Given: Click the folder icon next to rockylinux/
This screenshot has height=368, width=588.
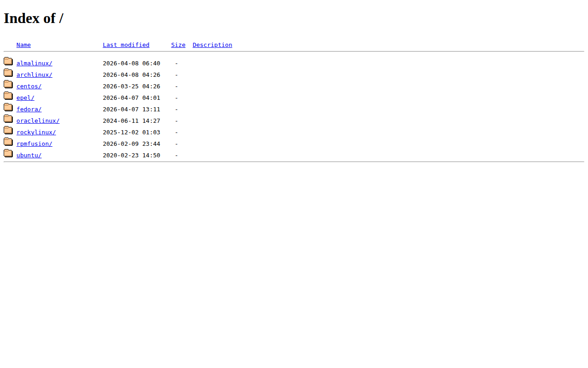Looking at the screenshot, I should pos(8,131).
